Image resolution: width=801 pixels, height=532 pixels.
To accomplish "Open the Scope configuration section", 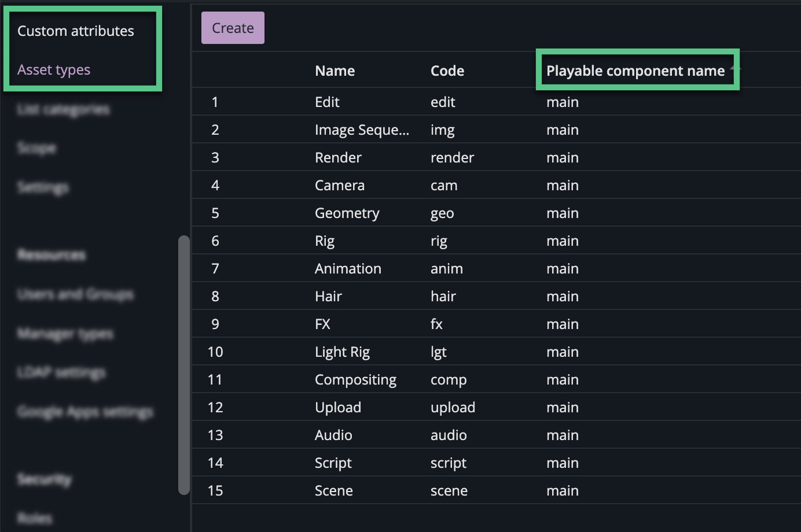I will (x=36, y=148).
